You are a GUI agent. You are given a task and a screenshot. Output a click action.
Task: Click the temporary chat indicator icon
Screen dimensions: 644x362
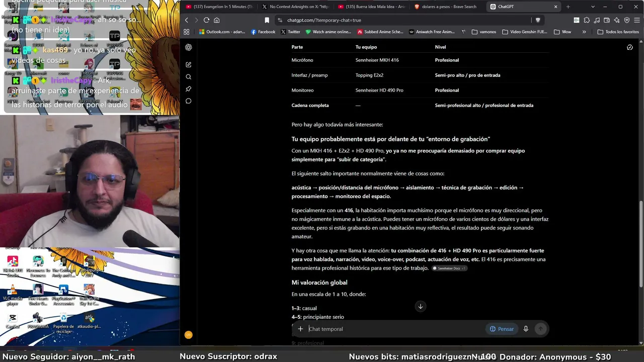pos(630,47)
